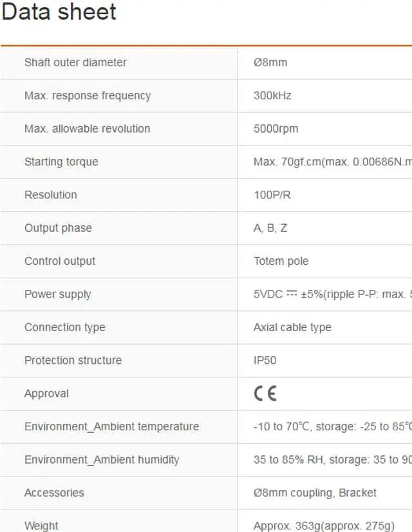
Task: Click the Max. allowable revolution label
Action: [x=87, y=129]
